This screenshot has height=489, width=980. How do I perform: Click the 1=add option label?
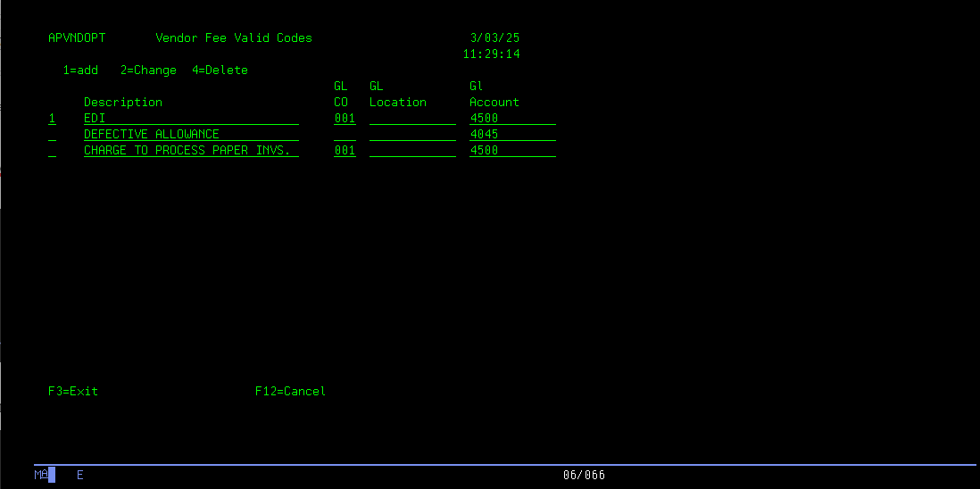coord(80,70)
